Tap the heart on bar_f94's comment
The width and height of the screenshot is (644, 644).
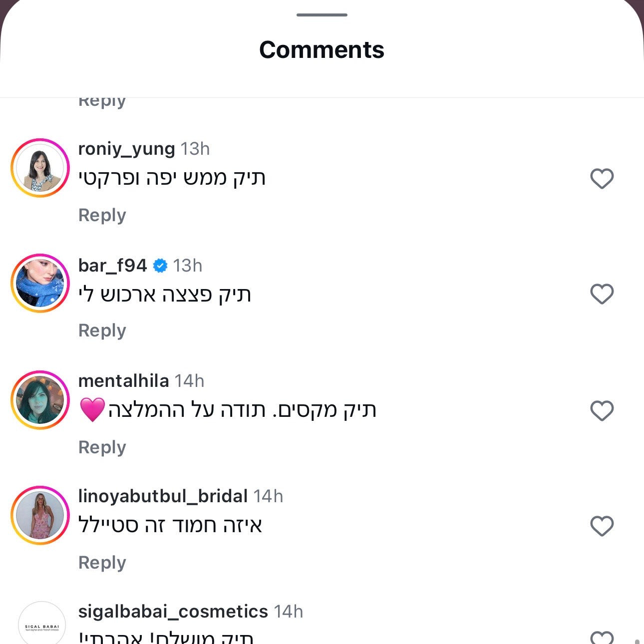[x=602, y=294]
